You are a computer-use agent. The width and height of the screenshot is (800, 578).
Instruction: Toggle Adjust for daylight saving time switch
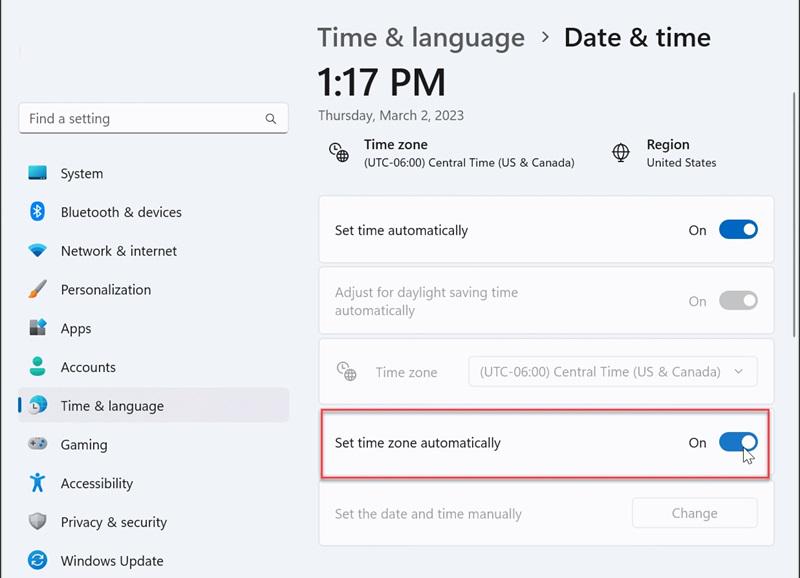pyautogui.click(x=738, y=301)
